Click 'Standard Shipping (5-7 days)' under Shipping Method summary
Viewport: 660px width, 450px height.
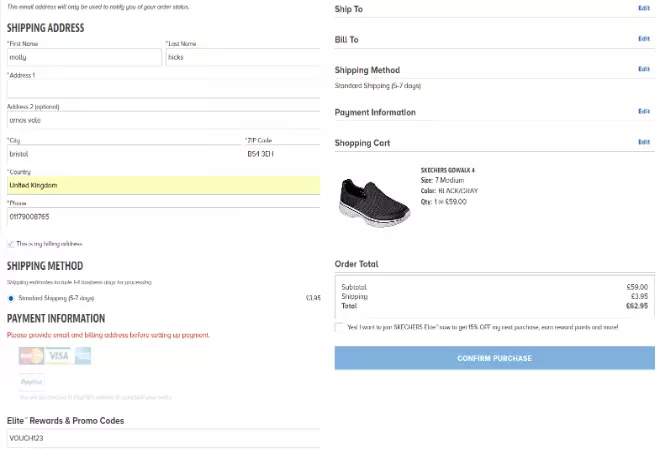point(378,86)
